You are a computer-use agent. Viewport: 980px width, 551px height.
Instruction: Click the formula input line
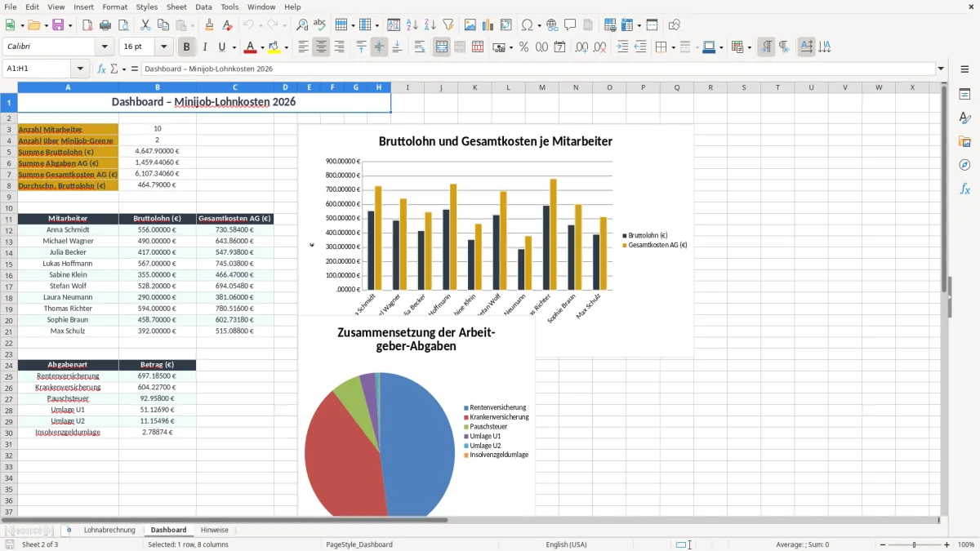(x=537, y=69)
